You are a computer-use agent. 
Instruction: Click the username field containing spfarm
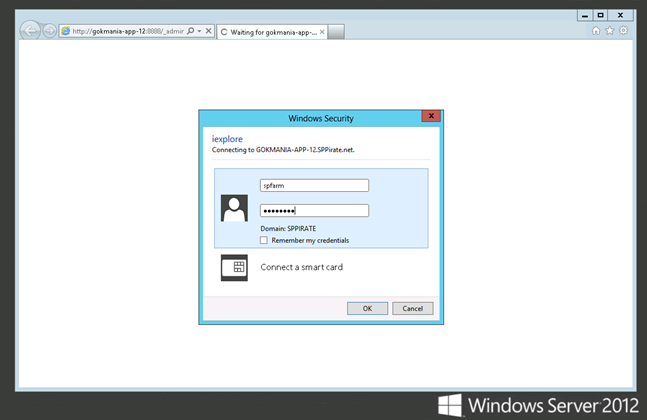314,186
